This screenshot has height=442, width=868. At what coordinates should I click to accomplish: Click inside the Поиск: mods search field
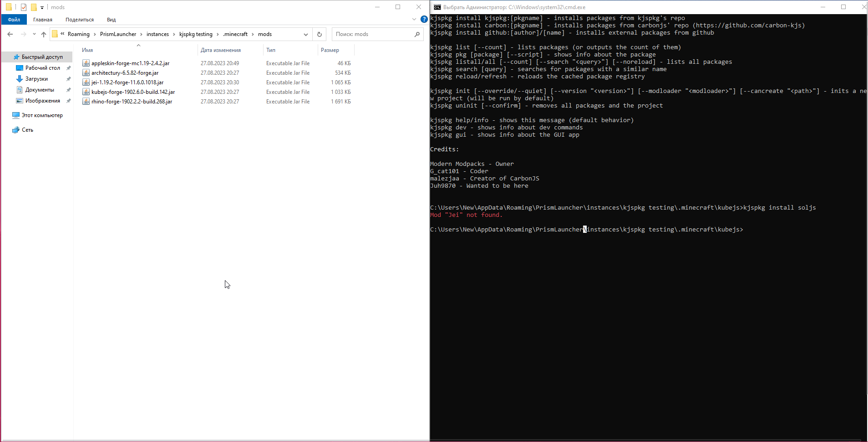(x=373, y=34)
